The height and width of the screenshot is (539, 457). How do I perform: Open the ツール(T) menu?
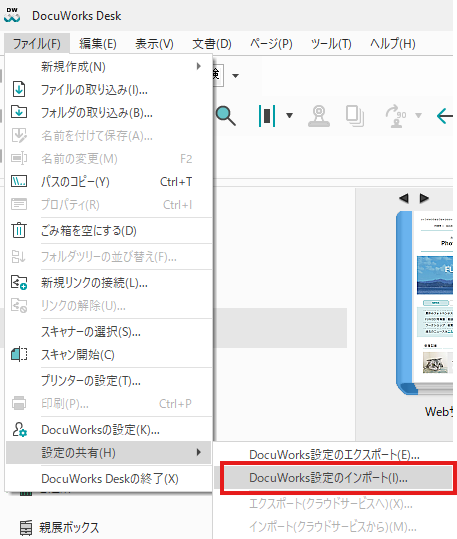pos(331,44)
